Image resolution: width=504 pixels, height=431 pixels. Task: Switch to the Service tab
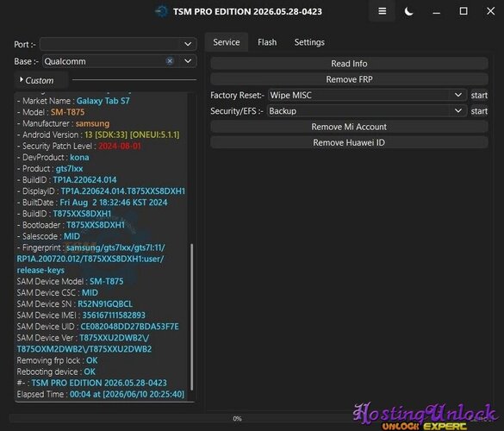click(x=227, y=42)
